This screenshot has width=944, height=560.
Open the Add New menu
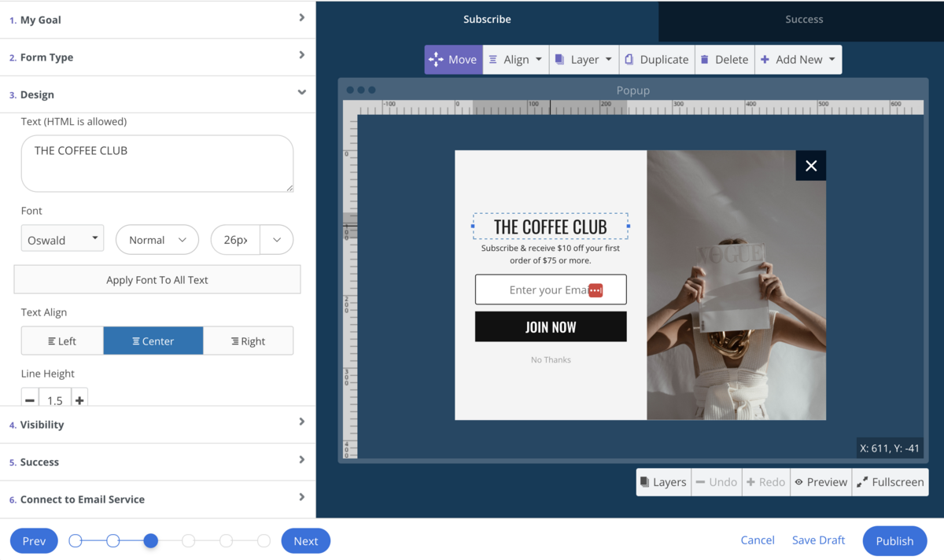pos(798,60)
